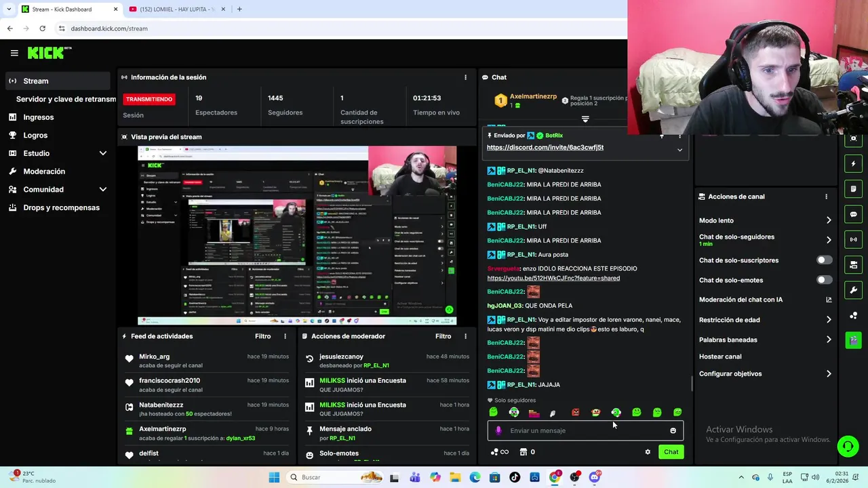Toggle Chat de solo-emotes switch
Viewport: 868px width, 488px height.
[824, 280]
